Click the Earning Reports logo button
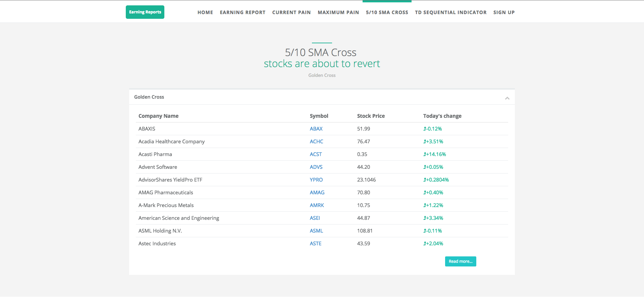The height and width of the screenshot is (297, 644). [x=145, y=12]
